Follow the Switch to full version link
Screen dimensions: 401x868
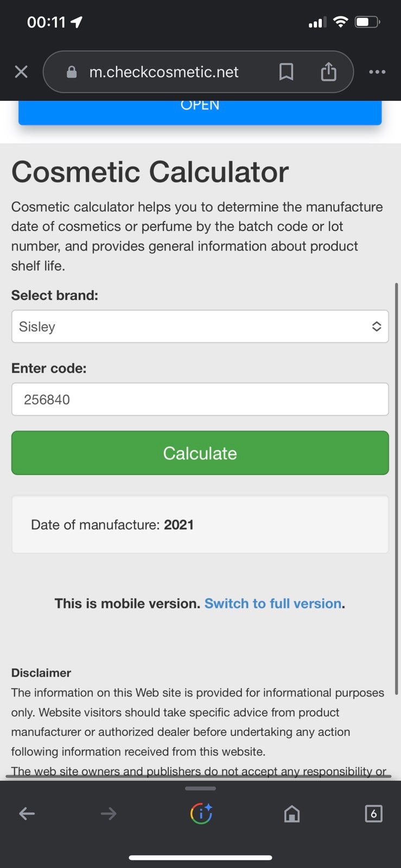pos(273,603)
